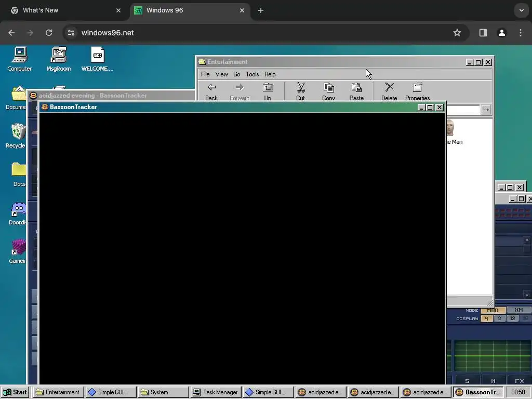Launch the Gamein purple cube shortcut
Image resolution: width=532 pixels, height=399 pixels.
[18, 252]
